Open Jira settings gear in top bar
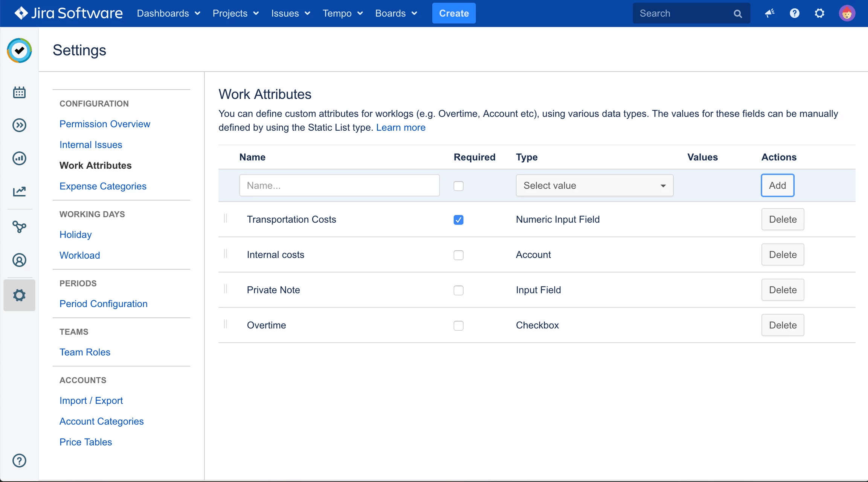Viewport: 868px width, 482px height. pos(820,13)
